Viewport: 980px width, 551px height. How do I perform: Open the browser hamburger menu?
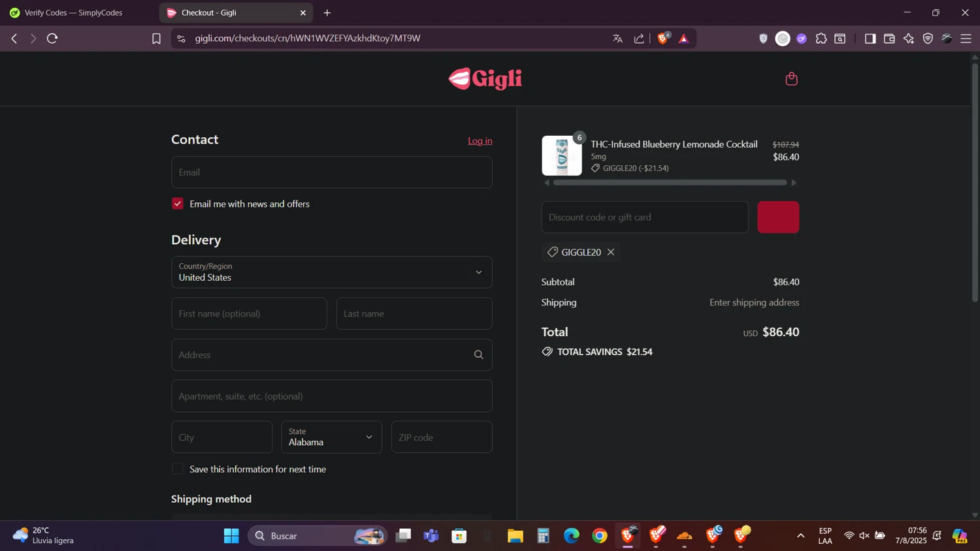[966, 39]
